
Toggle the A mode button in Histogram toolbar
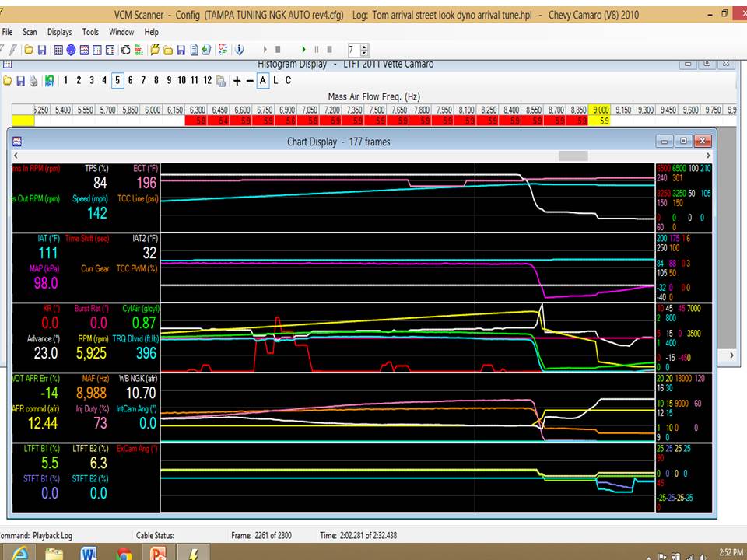point(262,80)
